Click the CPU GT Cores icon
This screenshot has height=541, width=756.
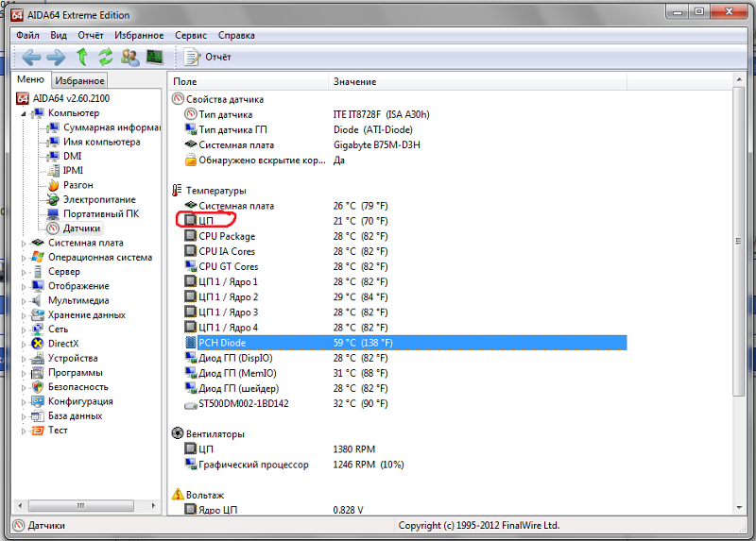(x=191, y=266)
